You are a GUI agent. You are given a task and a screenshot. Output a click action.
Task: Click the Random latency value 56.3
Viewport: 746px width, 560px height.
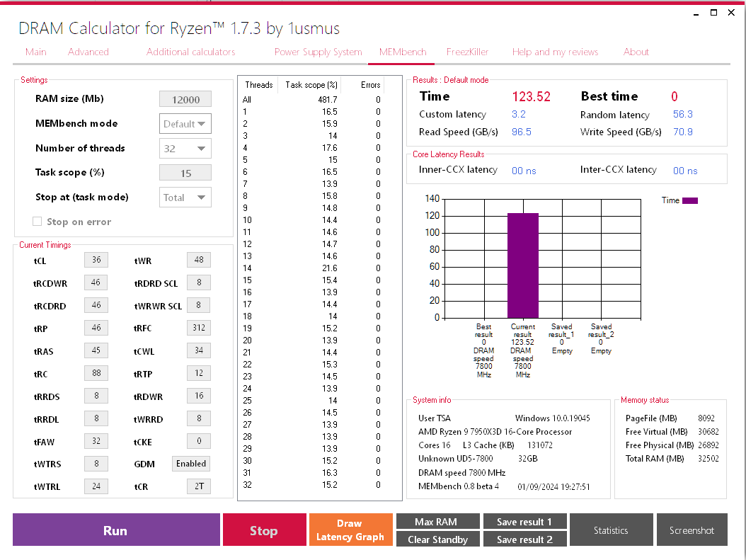tap(683, 114)
